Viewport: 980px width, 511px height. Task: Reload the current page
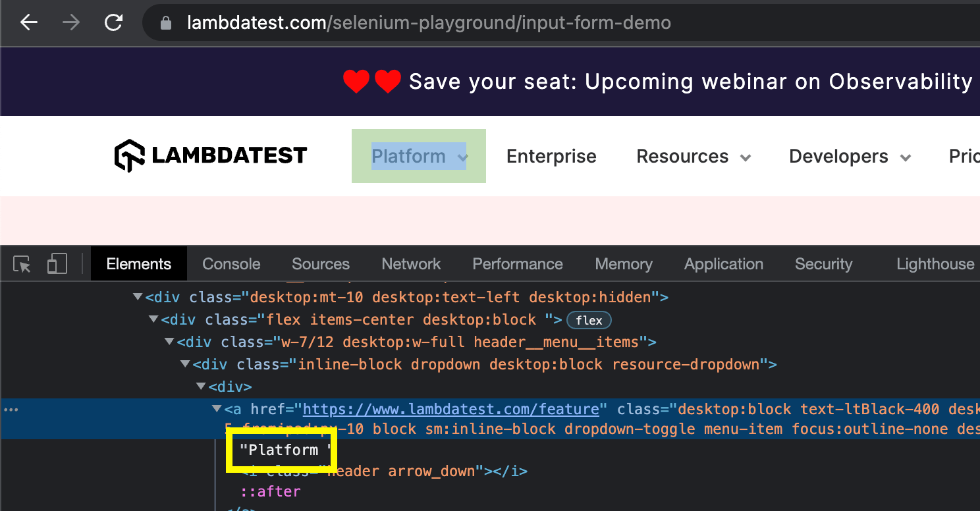(112, 22)
